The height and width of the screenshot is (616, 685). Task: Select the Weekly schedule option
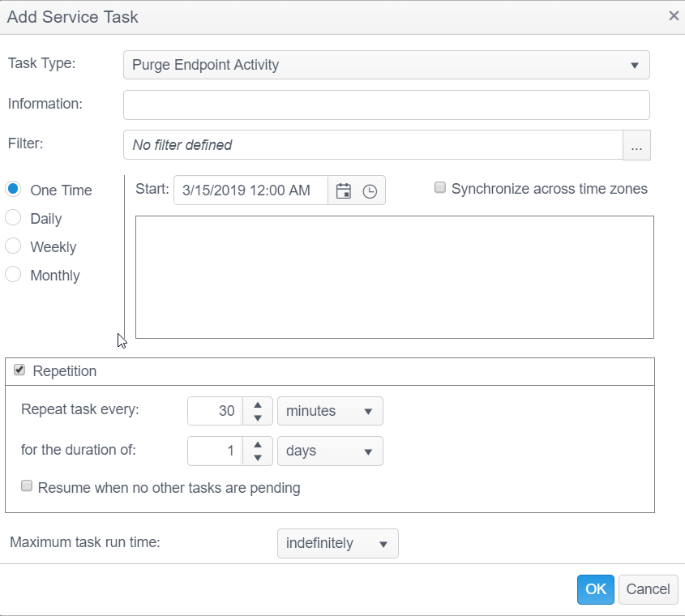click(x=13, y=246)
